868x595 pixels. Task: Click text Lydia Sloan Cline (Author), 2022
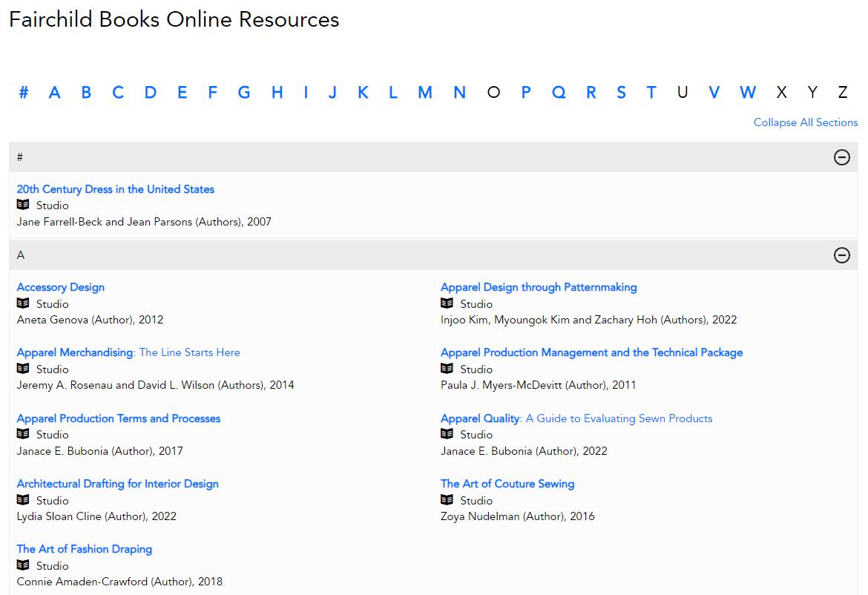click(x=96, y=516)
